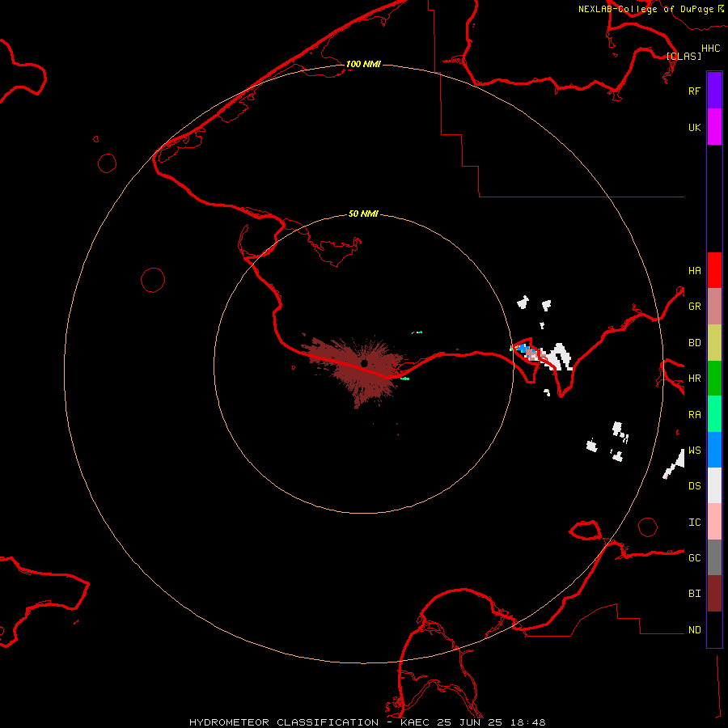The image size is (728, 728).
Task: Click the "WS" legend label
Action: (x=694, y=450)
